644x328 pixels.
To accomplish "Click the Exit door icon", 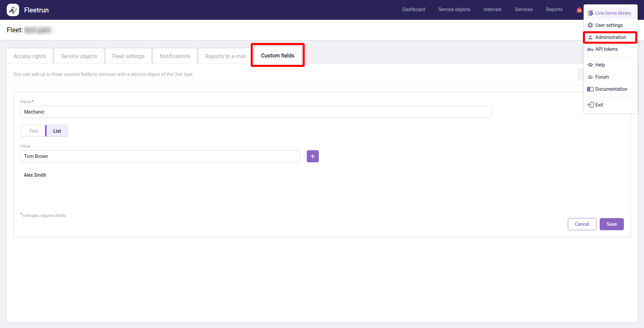I will (590, 105).
